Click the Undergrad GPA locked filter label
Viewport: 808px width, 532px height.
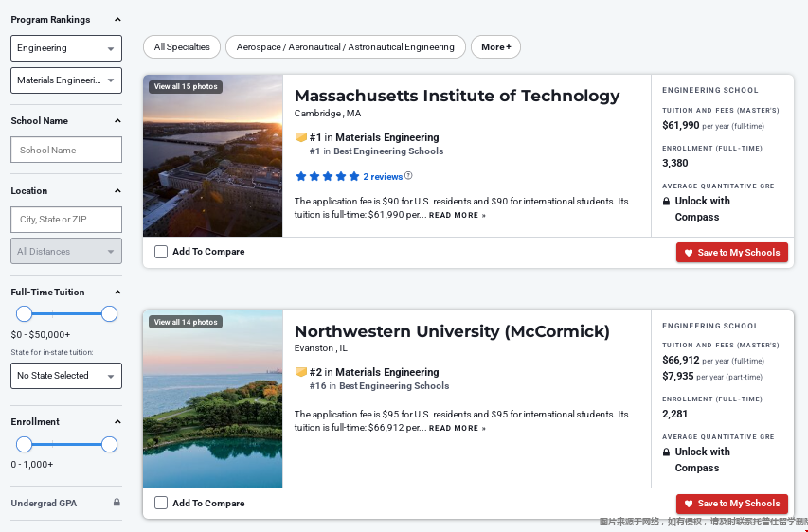point(44,504)
